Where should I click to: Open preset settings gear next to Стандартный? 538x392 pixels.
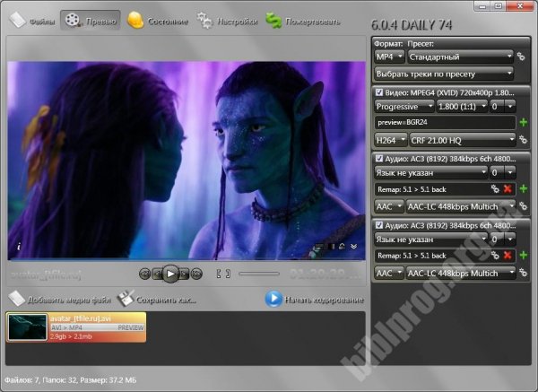(x=521, y=57)
